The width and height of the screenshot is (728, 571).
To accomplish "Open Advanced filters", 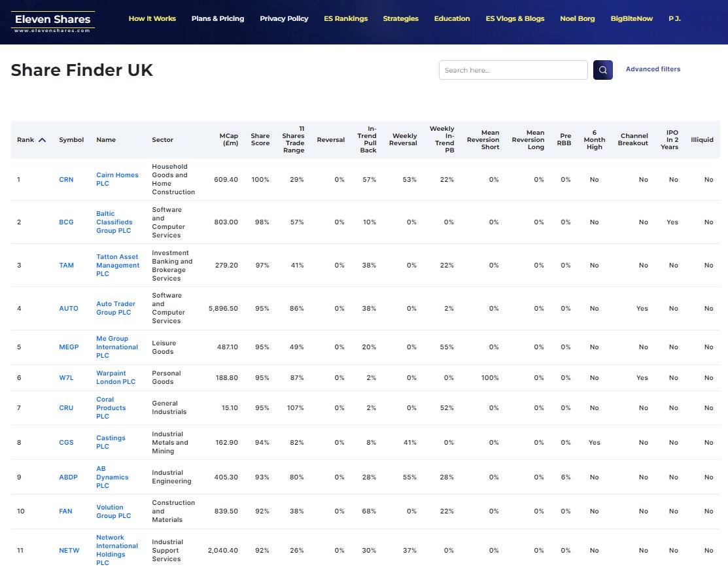I will pos(653,69).
